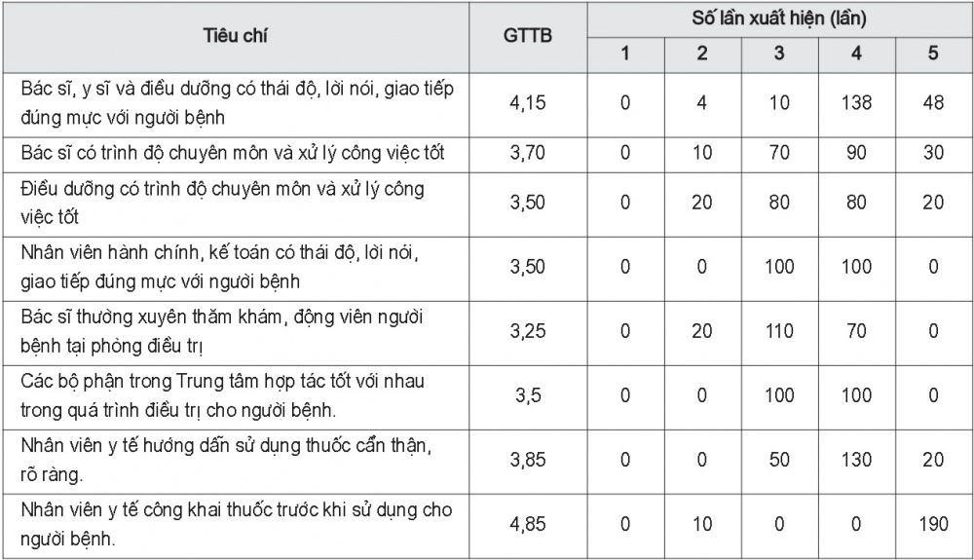Click the criterion 'Các bộ phận trong Trung tâm'

222,395
